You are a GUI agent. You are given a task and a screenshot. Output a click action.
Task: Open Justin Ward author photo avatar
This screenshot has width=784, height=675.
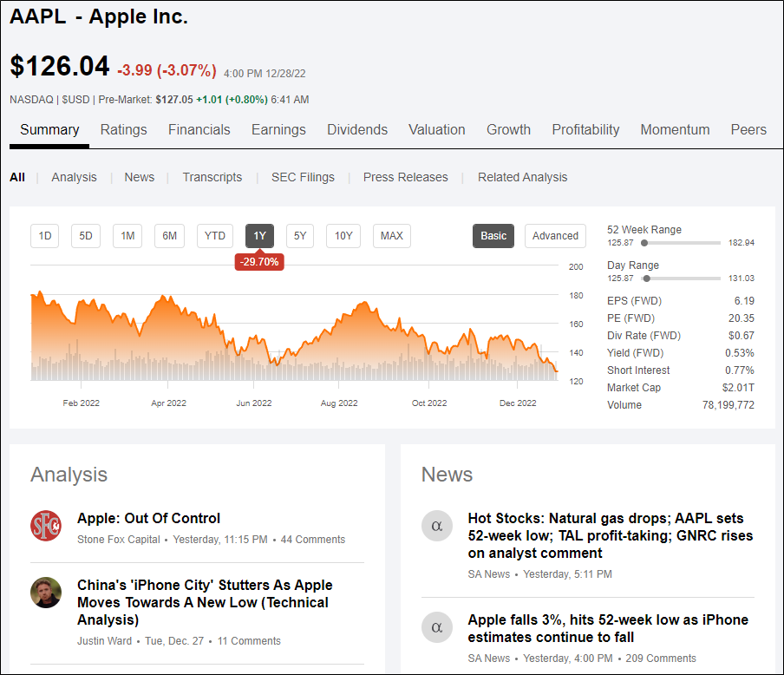[x=46, y=593]
